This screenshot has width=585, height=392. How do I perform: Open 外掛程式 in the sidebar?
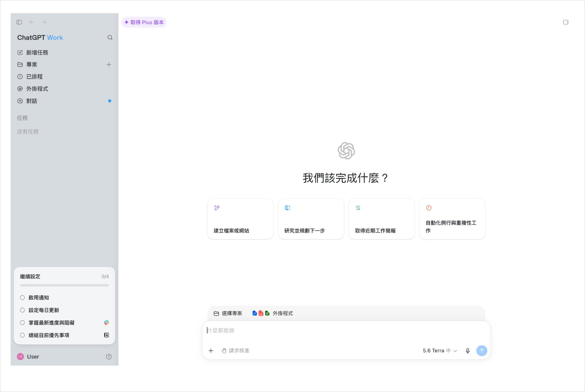click(x=64, y=89)
